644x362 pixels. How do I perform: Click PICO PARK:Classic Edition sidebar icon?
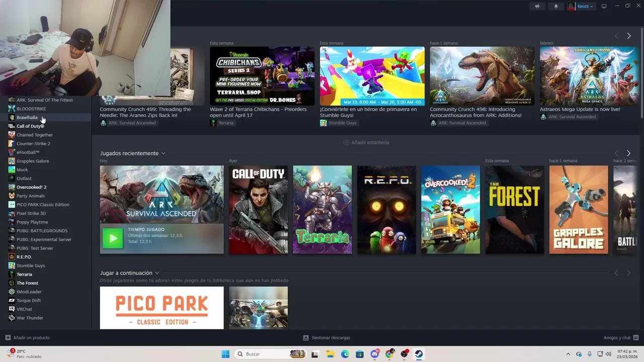pos(12,205)
